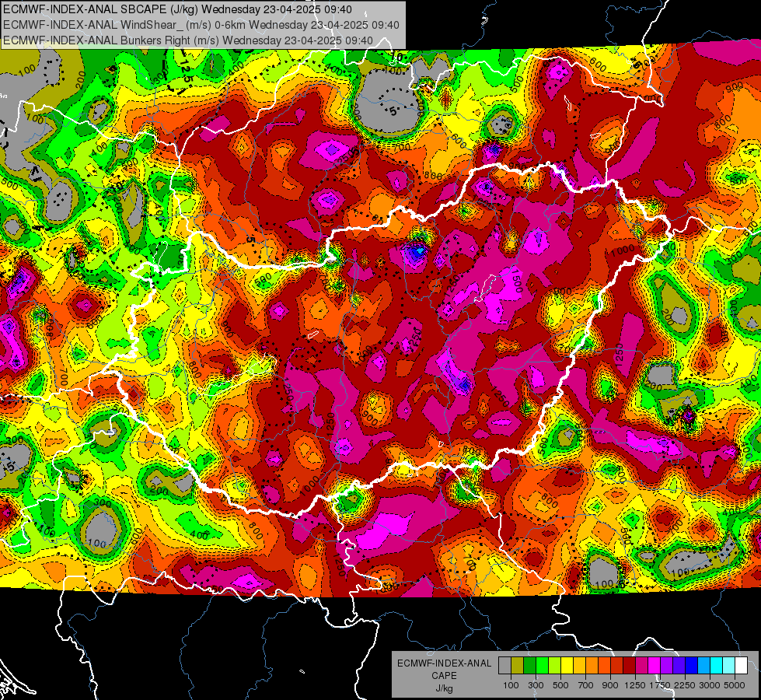Select the bright green legend swatch
This screenshot has height=700, width=761.
542,665
